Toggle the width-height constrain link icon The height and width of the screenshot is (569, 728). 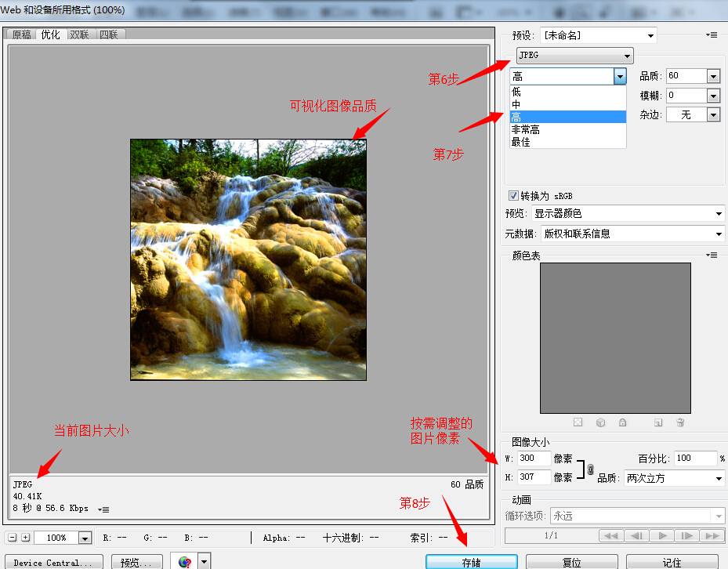(x=591, y=469)
